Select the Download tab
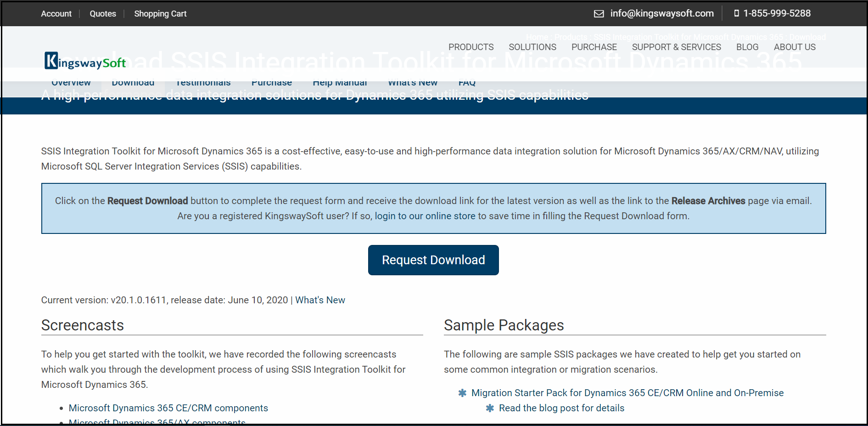 point(133,83)
